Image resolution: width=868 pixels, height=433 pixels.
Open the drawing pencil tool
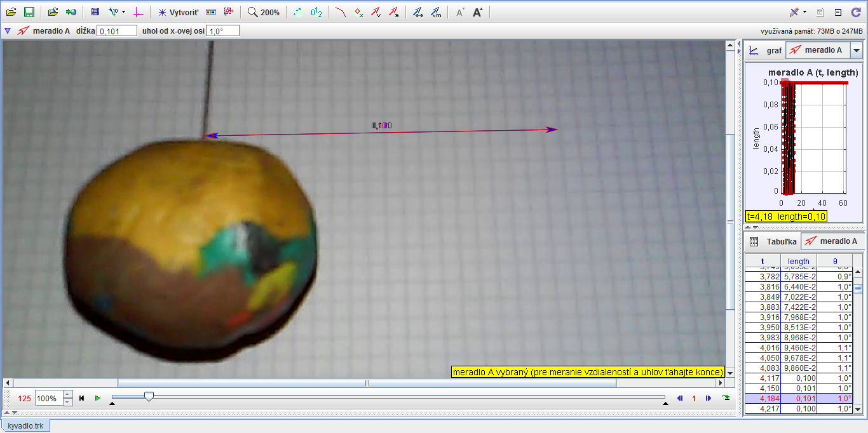click(794, 12)
